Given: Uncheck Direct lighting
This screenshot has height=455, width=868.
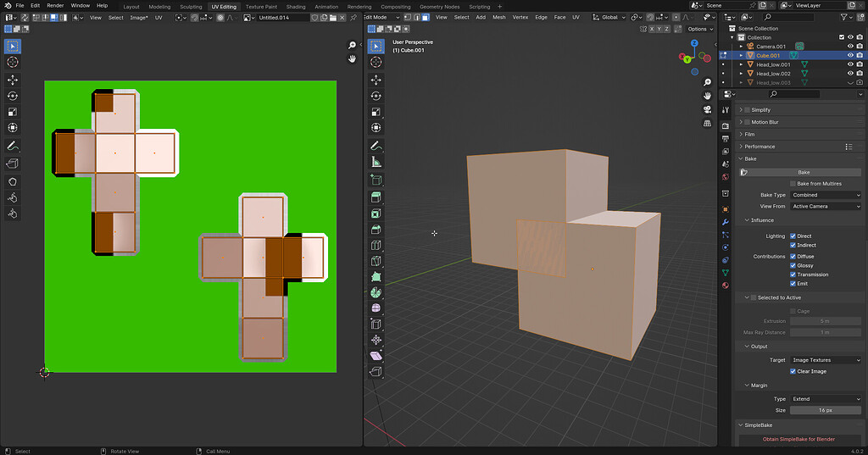Looking at the screenshot, I should click(793, 236).
